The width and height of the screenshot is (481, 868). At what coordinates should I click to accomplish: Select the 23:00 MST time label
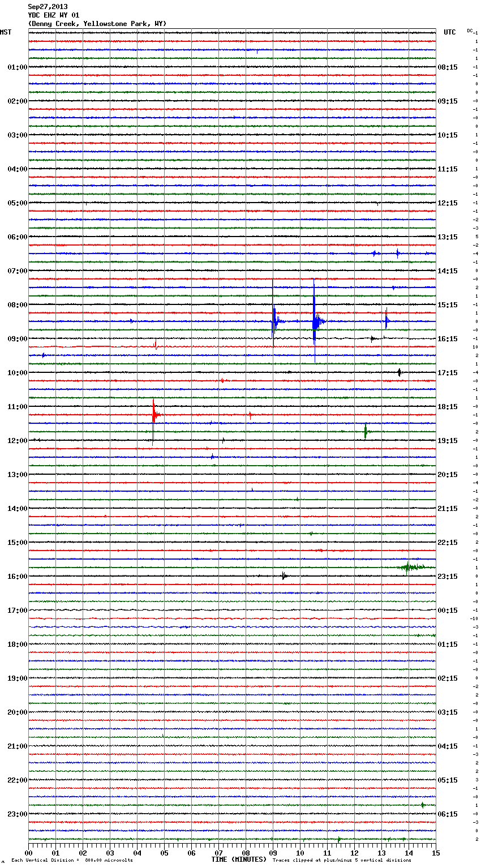(18, 814)
